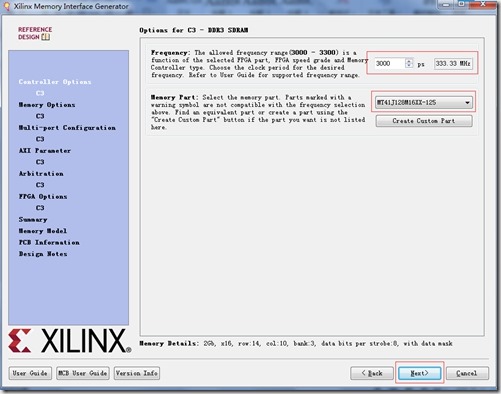Select Controller Options in the sidebar
This screenshot has height=394, width=501.
click(55, 82)
